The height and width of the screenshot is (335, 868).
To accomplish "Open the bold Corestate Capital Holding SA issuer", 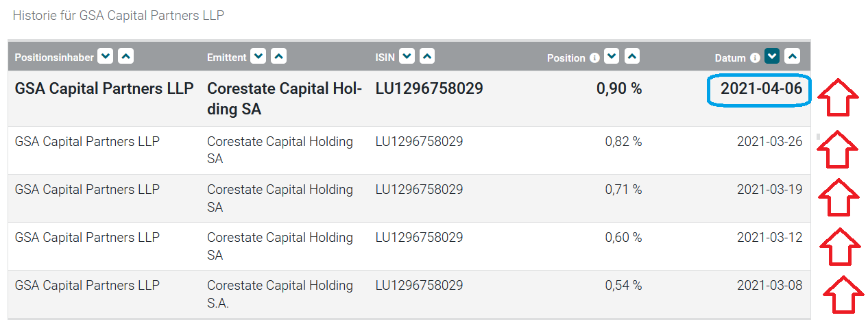I will pyautogui.click(x=284, y=98).
